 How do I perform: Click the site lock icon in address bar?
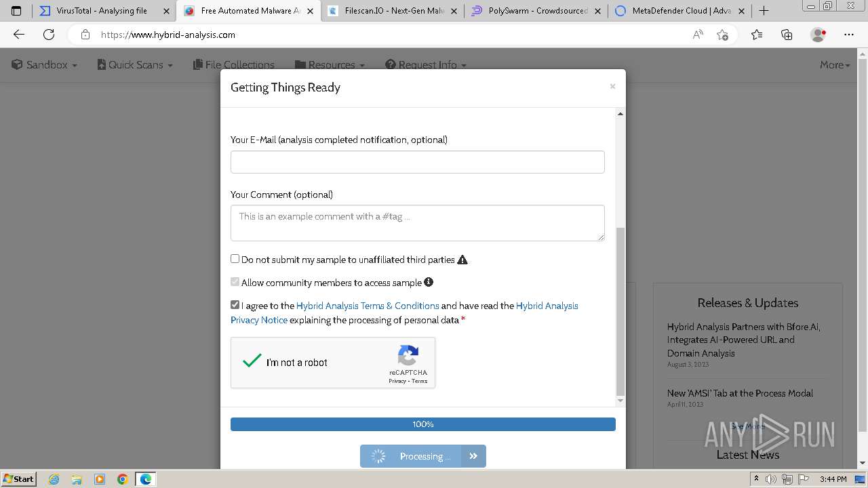click(85, 35)
